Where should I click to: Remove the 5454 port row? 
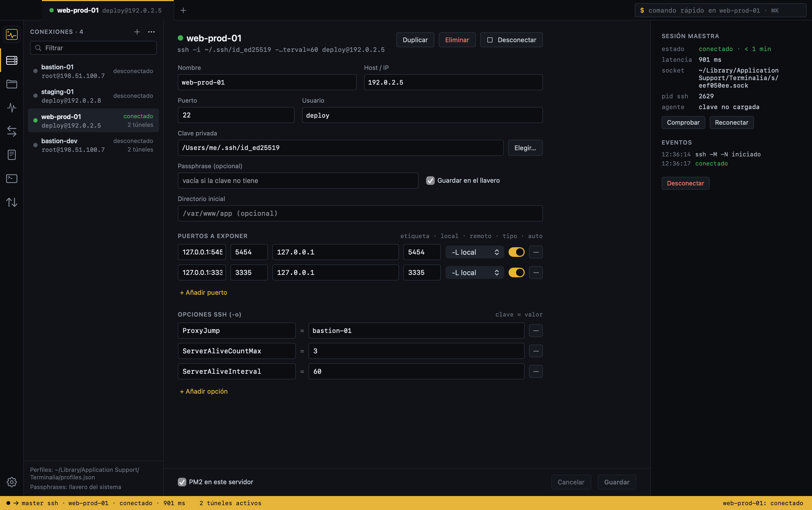(x=536, y=252)
